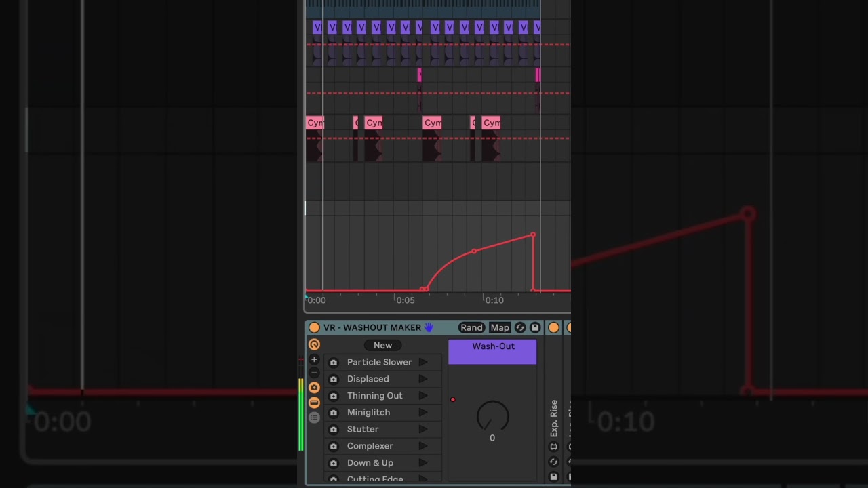Select the Cym clip right of the 0:05 mark
The height and width of the screenshot is (488, 868).
point(432,123)
